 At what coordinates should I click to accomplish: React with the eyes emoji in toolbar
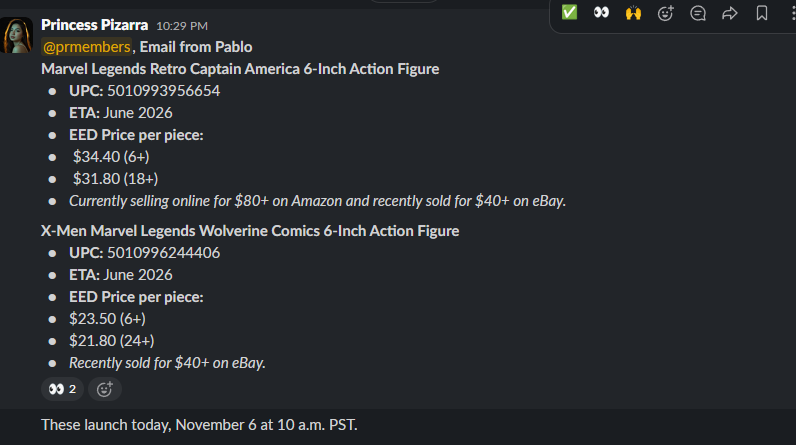(601, 13)
